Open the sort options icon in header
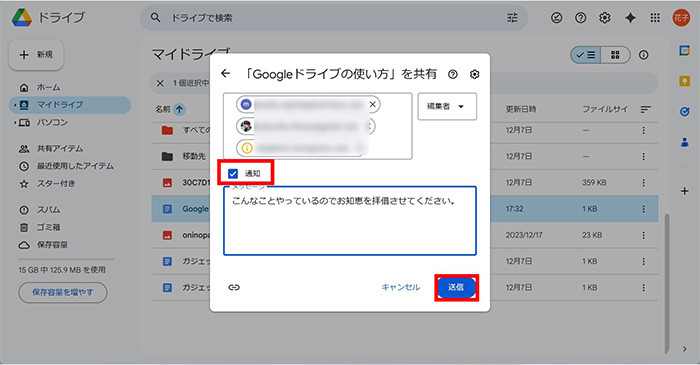 [646, 109]
